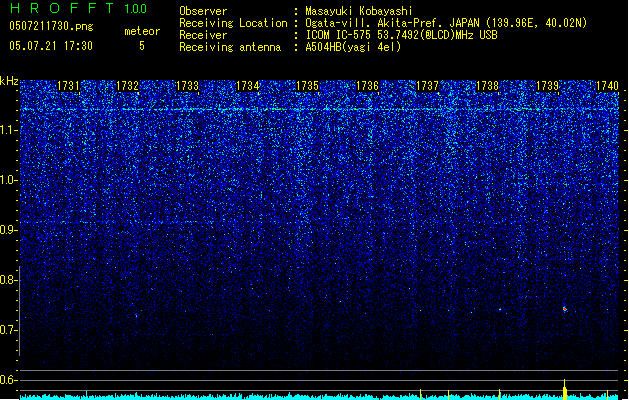Click the kHz axis unit label
Viewport: 629px width, 400px height.
(9, 81)
